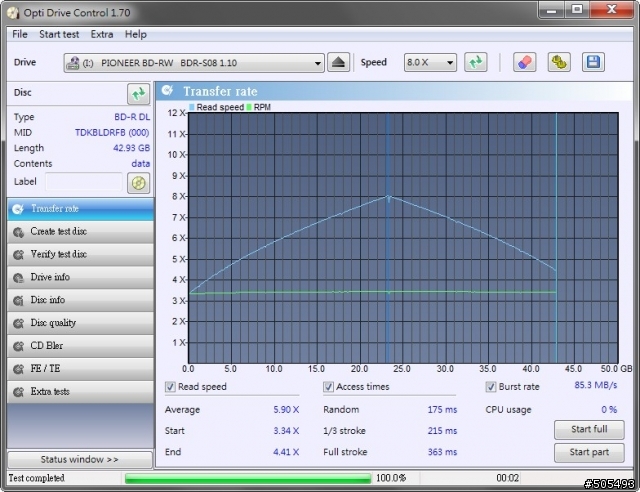Click the 1/3 stroke value 215 ms
This screenshot has width=640, height=492.
442,431
